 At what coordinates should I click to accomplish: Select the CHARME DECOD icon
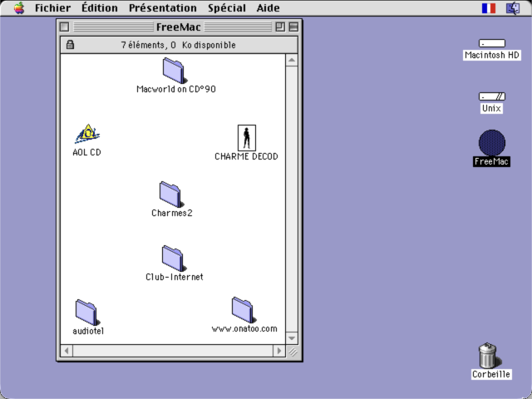tap(247, 138)
